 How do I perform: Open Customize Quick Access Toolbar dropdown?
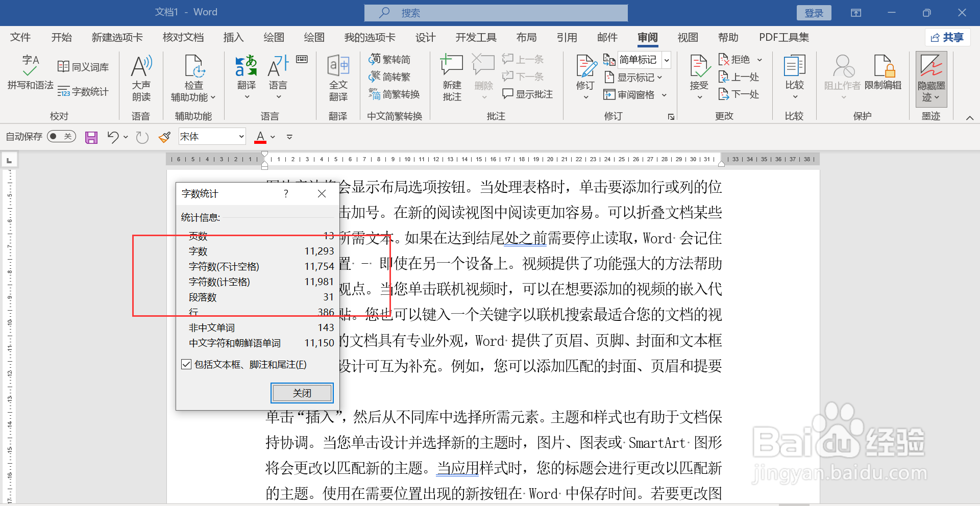pyautogui.click(x=289, y=137)
